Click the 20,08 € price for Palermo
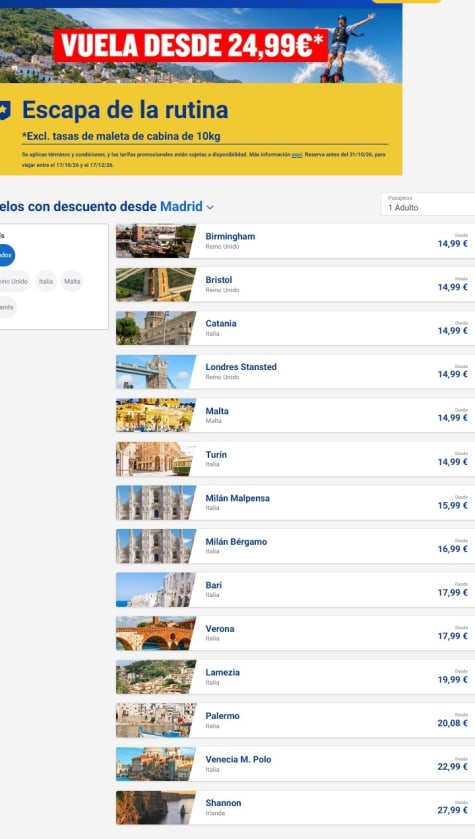 pyautogui.click(x=453, y=723)
